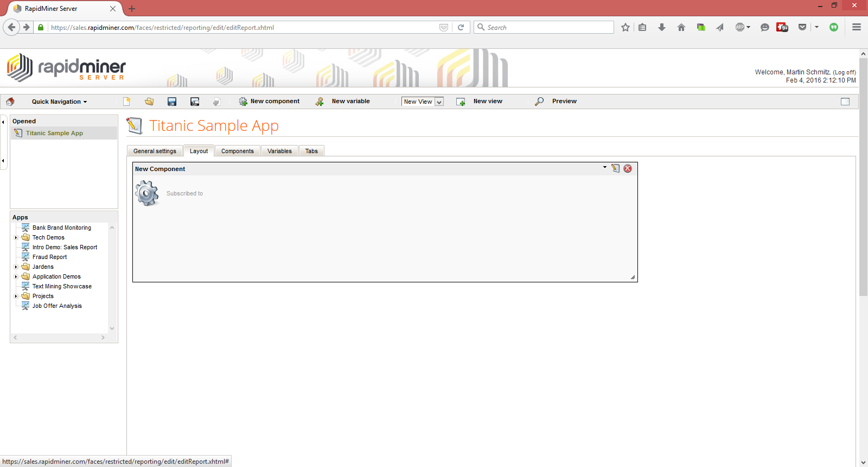Screen dimensions: 868x467
Task: Expand the Application Demos folder
Action: [16, 276]
